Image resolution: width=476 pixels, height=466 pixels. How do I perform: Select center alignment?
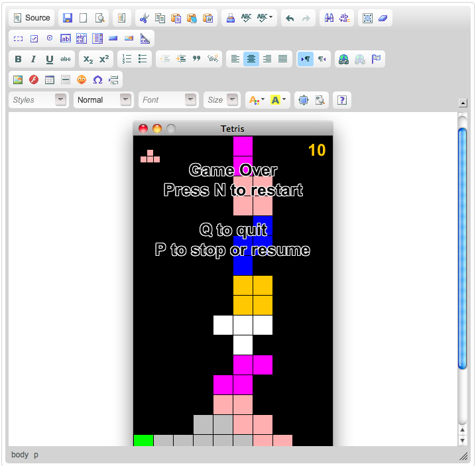point(251,59)
